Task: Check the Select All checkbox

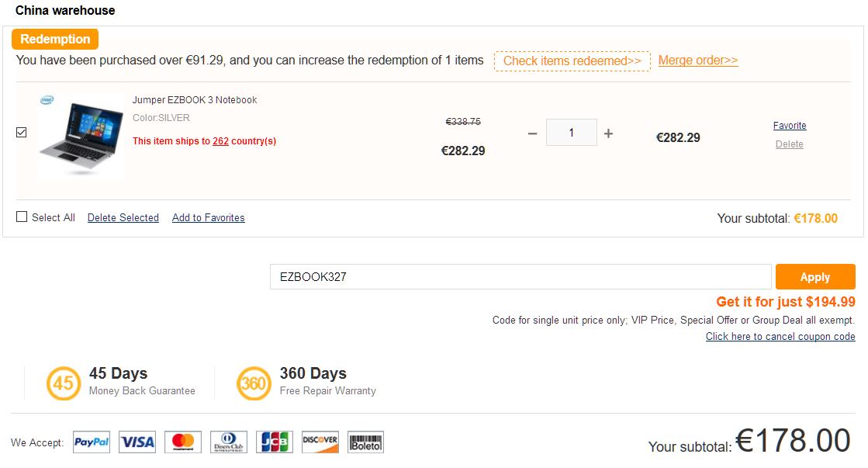Action: click(22, 217)
